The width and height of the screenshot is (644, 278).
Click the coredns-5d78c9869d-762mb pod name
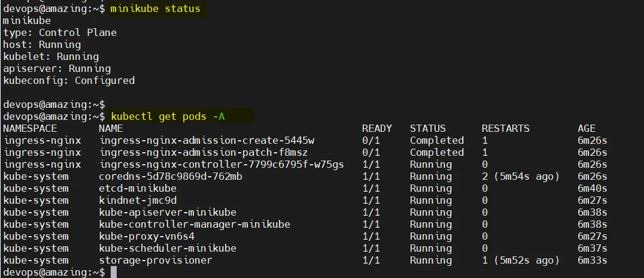171,176
